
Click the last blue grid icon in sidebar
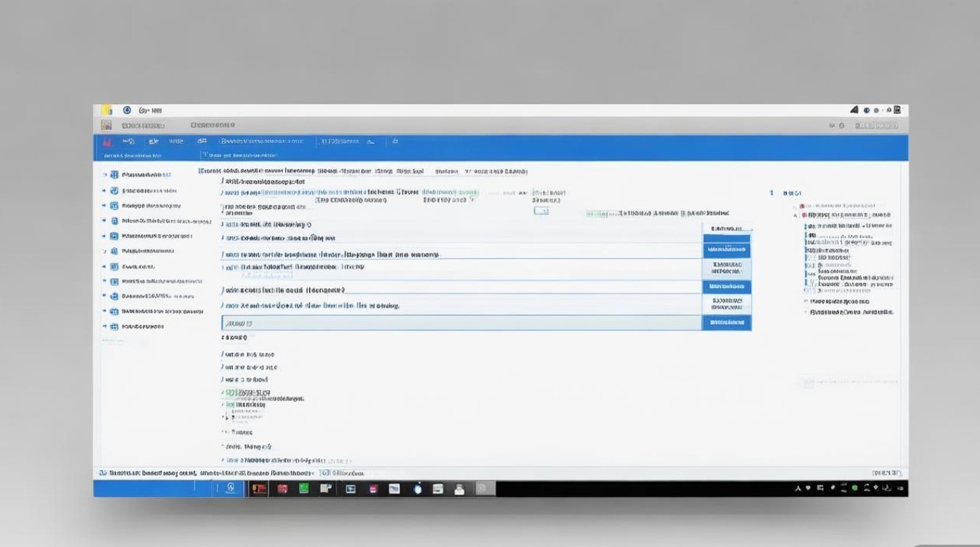[x=114, y=327]
